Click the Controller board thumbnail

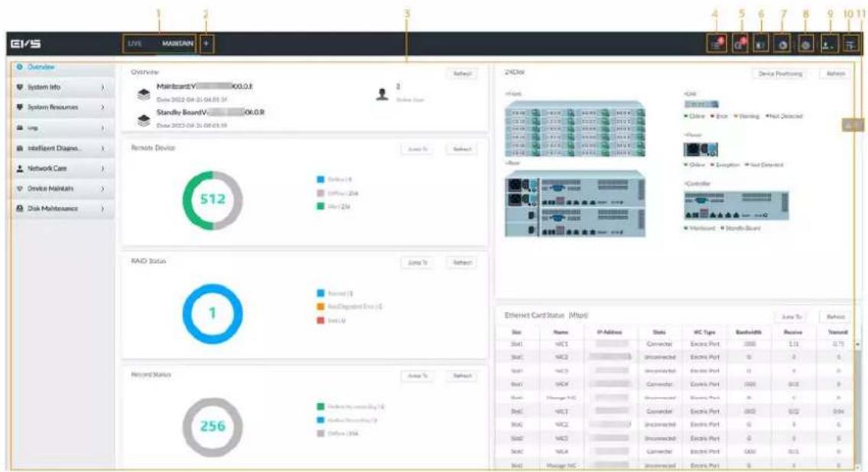736,206
